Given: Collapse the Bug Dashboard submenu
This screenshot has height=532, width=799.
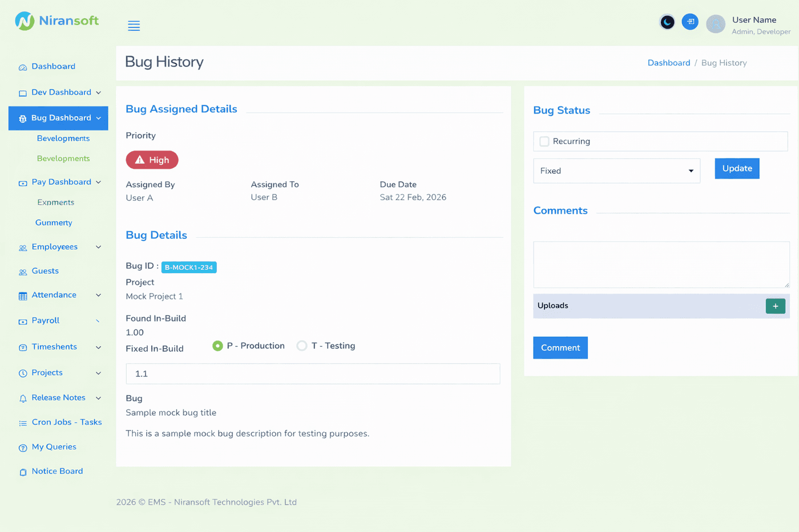Looking at the screenshot, I should pyautogui.click(x=98, y=117).
